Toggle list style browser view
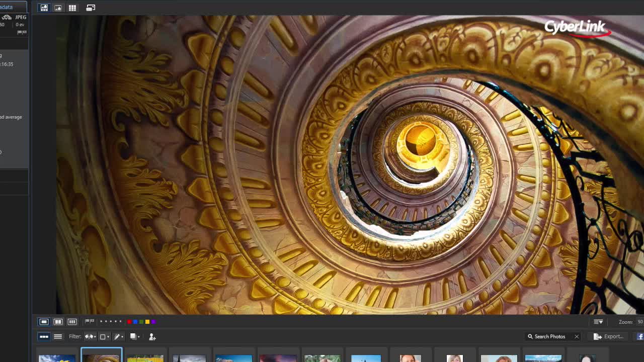This screenshot has height=362, width=644. coord(58,337)
